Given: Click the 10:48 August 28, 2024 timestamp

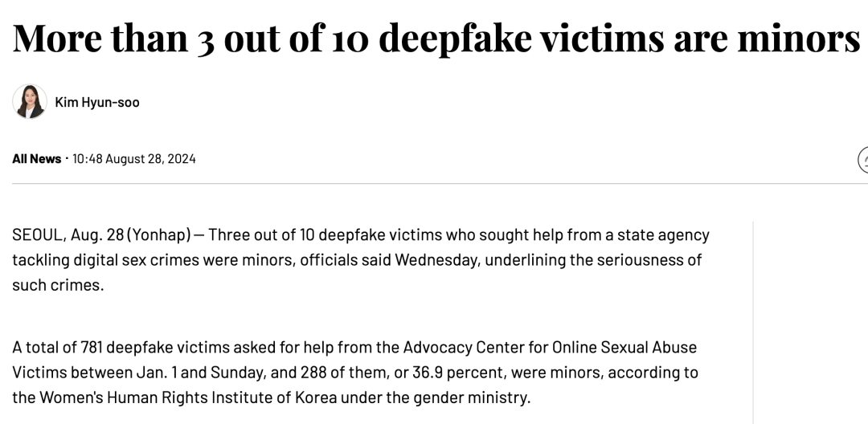Looking at the screenshot, I should pos(134,159).
